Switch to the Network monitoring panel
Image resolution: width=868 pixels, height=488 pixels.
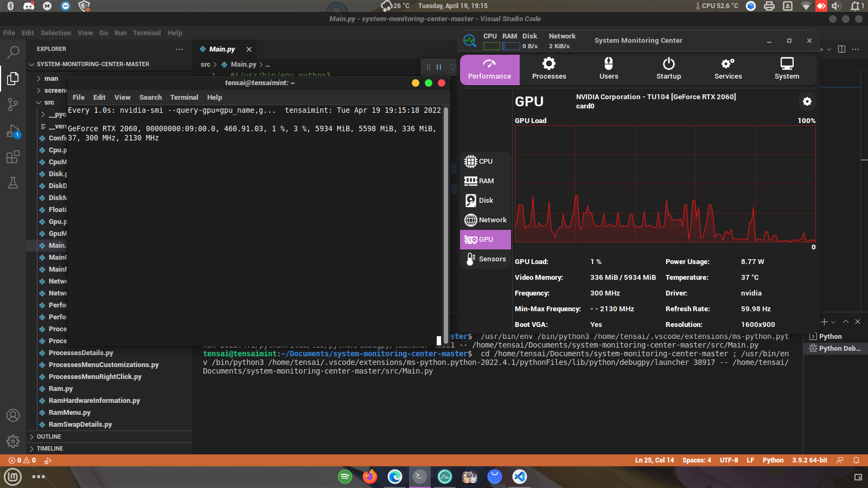tap(484, 220)
